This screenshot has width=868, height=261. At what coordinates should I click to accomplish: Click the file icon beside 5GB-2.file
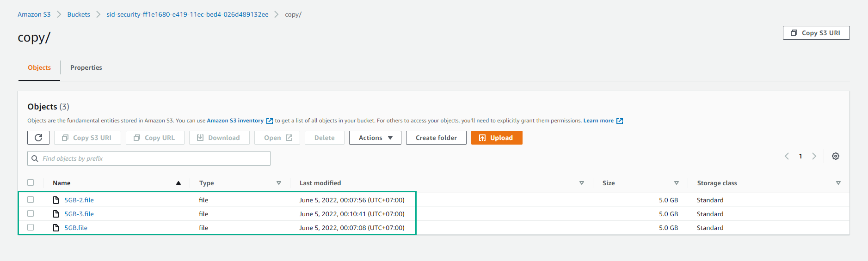pos(56,200)
